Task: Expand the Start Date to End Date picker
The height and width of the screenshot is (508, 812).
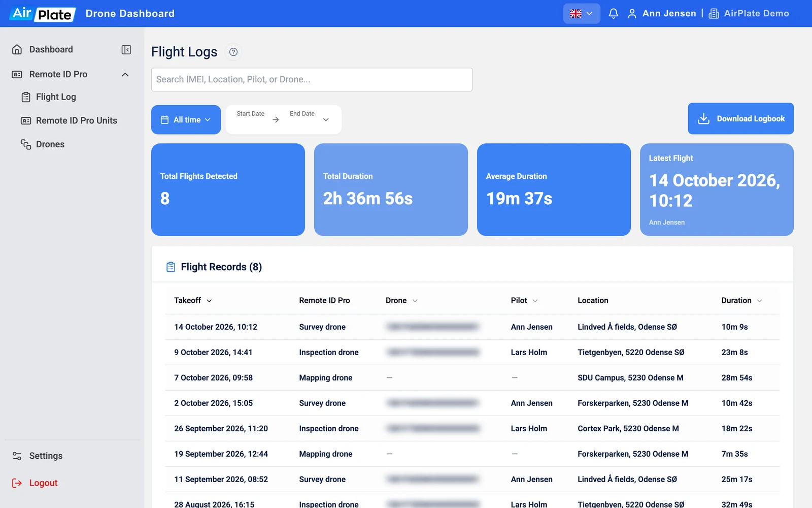Action: pos(283,120)
